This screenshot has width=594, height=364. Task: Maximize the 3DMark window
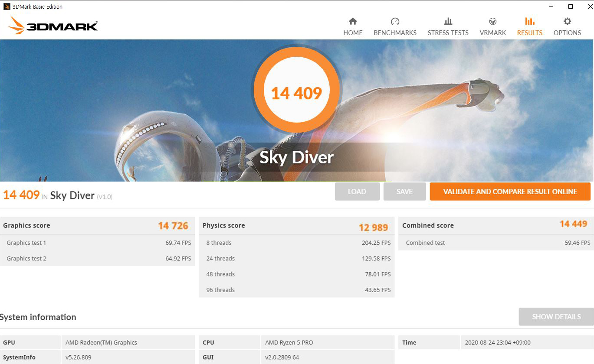tap(571, 6)
